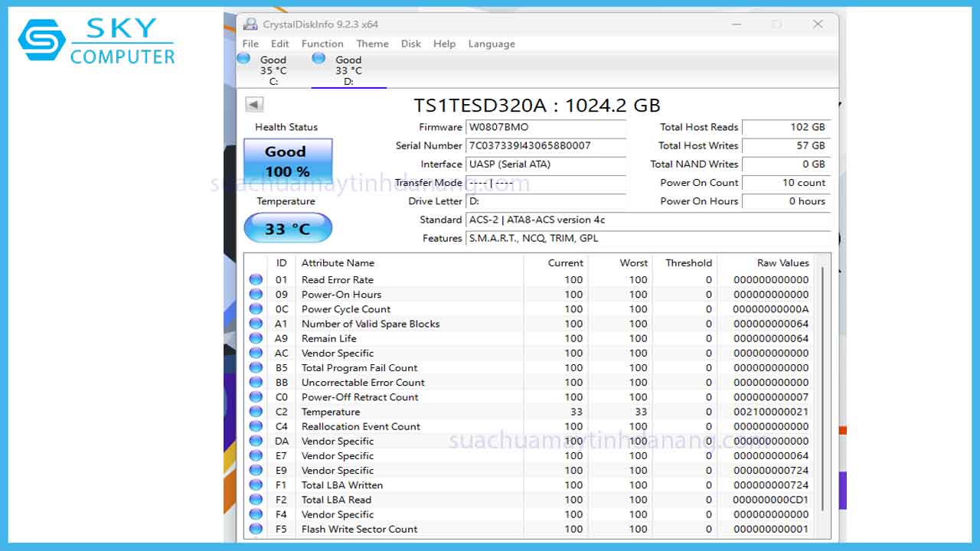Open the Help menu

pos(445,44)
